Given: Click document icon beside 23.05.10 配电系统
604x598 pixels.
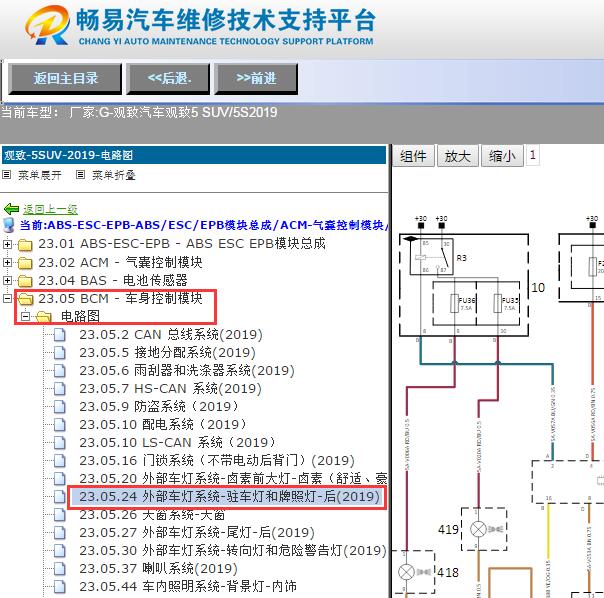Looking at the screenshot, I should point(60,425).
